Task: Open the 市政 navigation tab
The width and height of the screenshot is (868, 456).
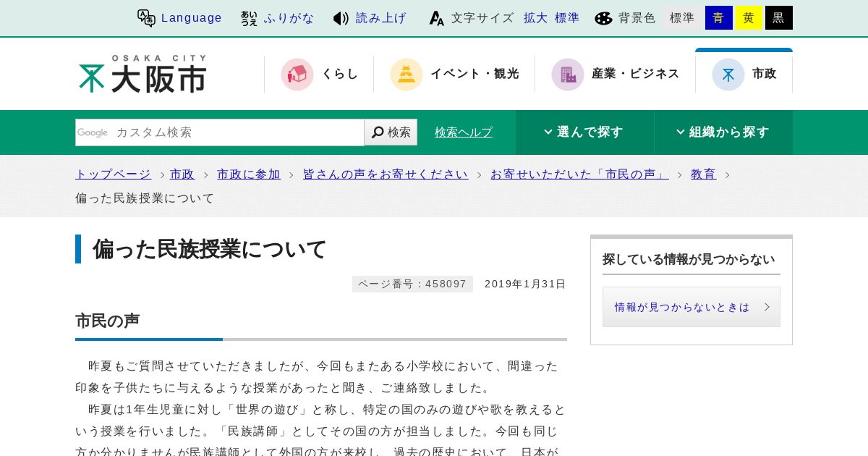Action: point(744,72)
